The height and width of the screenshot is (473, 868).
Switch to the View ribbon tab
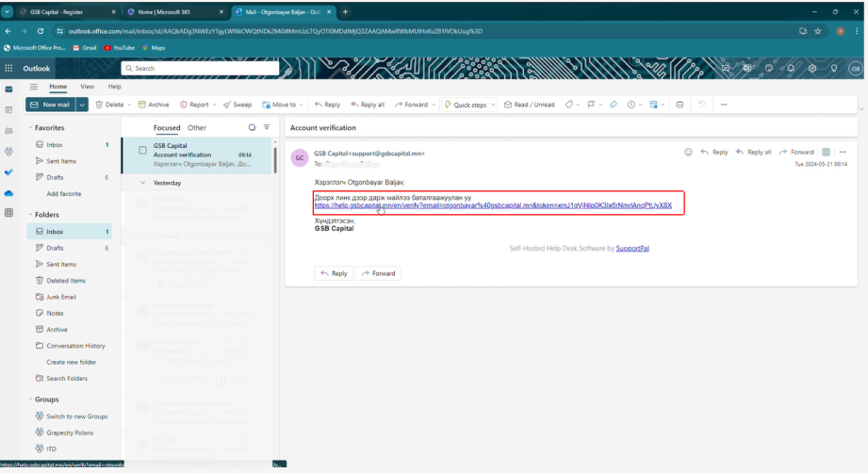pyautogui.click(x=87, y=87)
